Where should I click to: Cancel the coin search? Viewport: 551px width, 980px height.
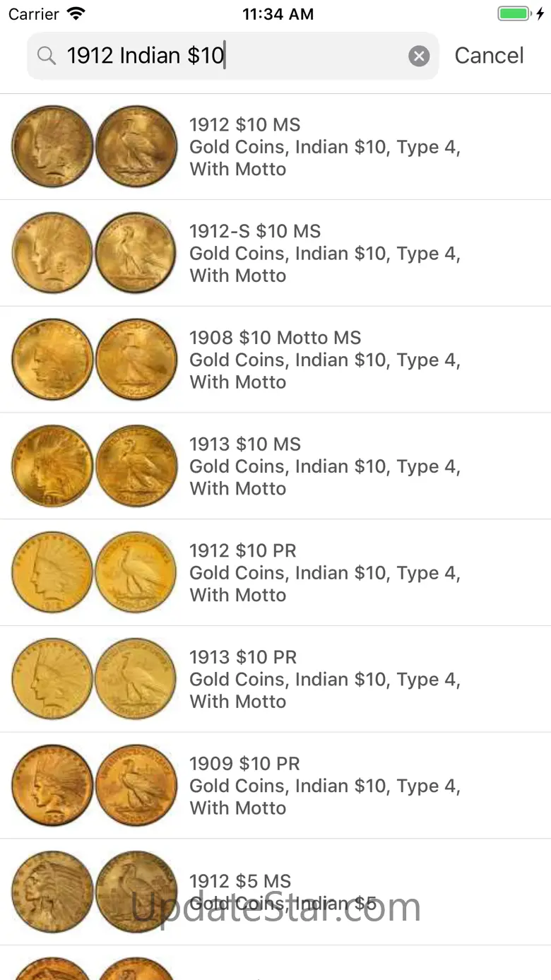point(489,56)
